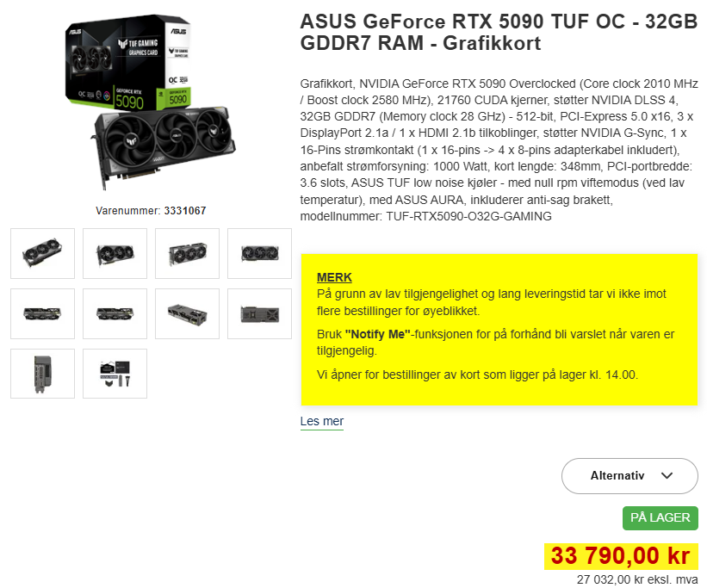707x588 pixels.
Task: Select third thumbnail in second row, backplate angle
Action: pyautogui.click(x=187, y=314)
